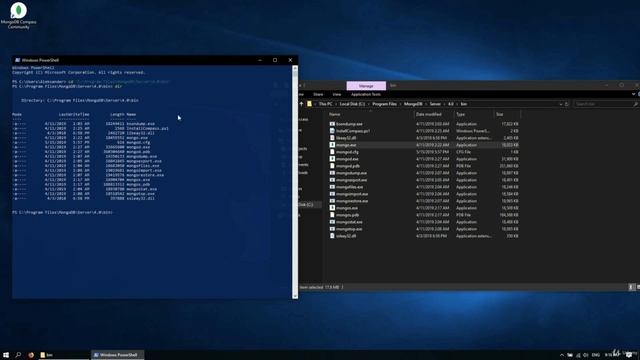Click 'InstallCompass.ps1' text in PowerShell listing
640x360 pixels.
pyautogui.click(x=147, y=128)
